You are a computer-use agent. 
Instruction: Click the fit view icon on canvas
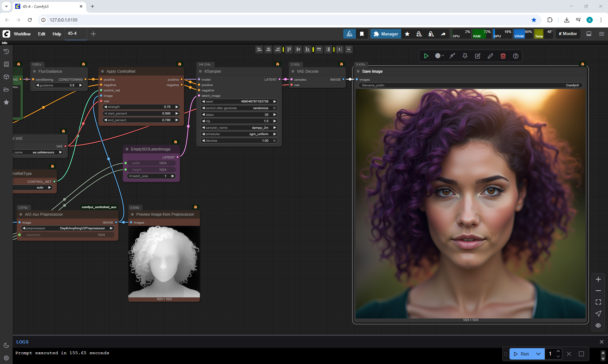598,302
